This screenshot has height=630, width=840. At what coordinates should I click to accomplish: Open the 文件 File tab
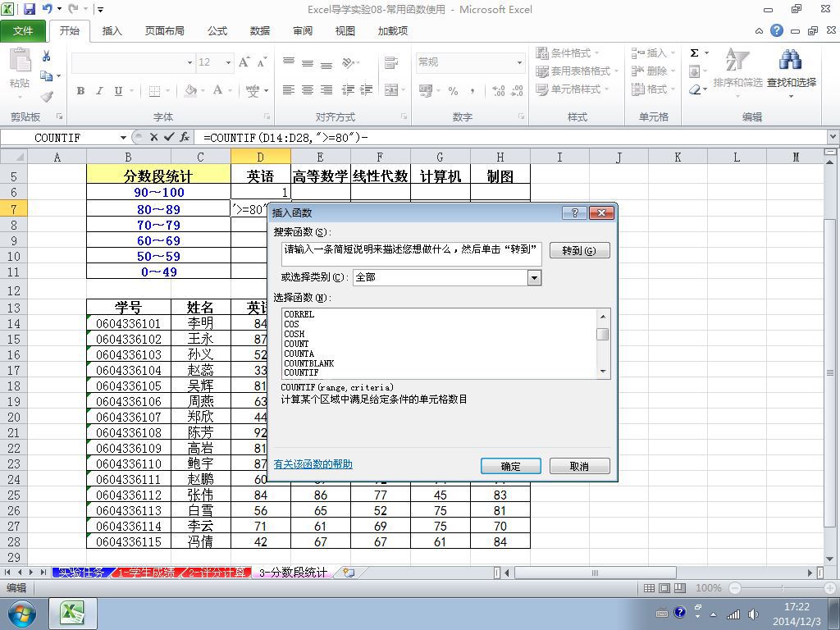[23, 31]
